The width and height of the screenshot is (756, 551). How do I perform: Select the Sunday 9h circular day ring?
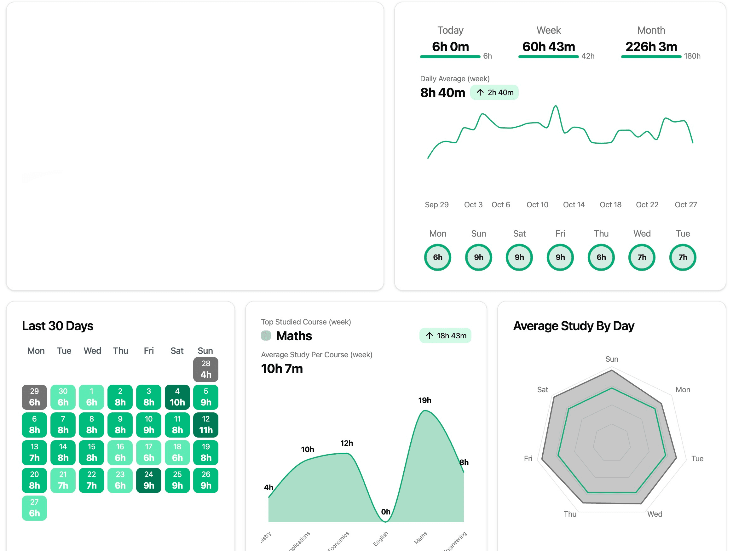click(478, 257)
